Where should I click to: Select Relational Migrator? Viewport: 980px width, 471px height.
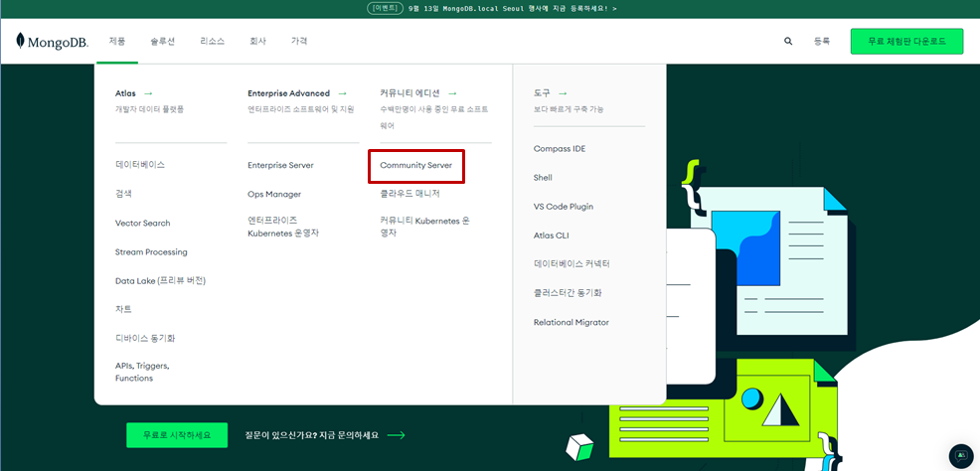[572, 322]
